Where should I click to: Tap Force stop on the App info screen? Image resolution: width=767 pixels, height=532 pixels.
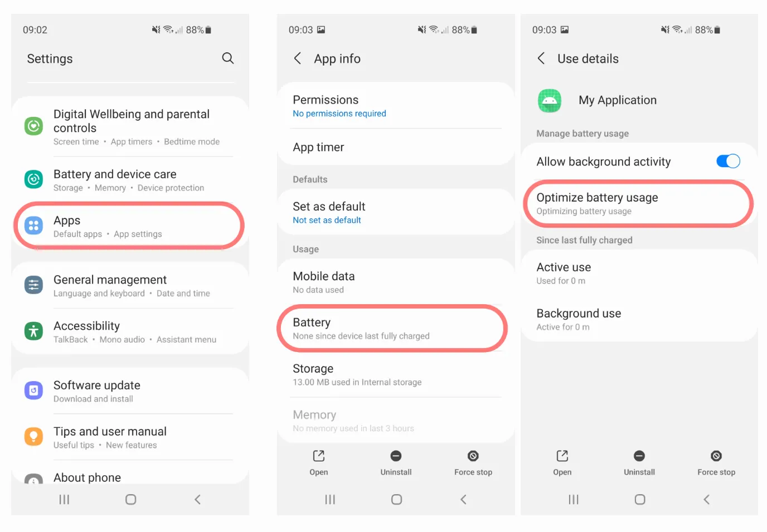pos(473,463)
